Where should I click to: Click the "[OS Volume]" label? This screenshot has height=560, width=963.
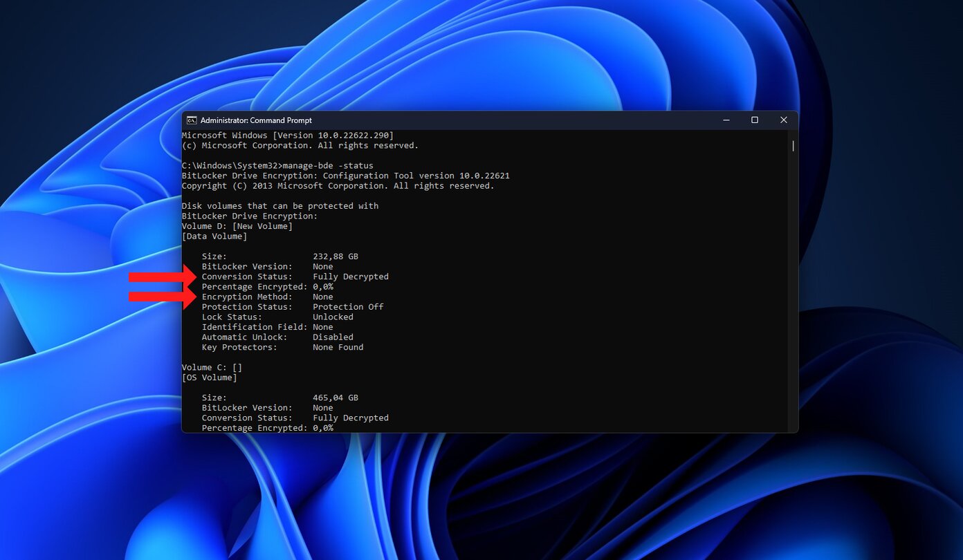(209, 377)
